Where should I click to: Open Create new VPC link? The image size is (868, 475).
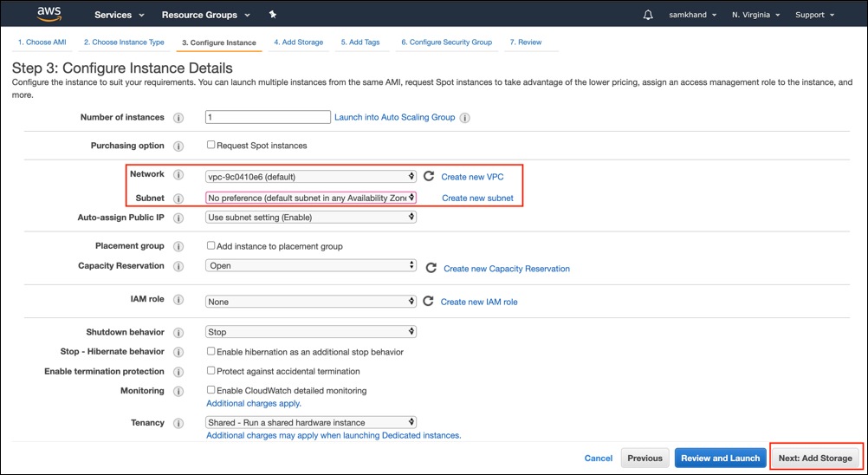472,177
